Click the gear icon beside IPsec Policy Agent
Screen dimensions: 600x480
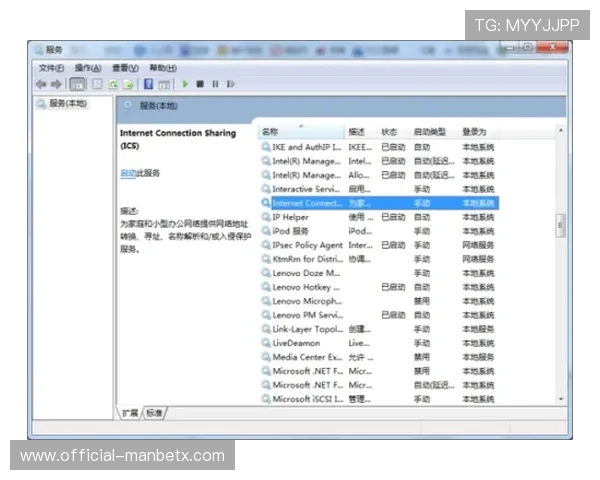[x=266, y=245]
